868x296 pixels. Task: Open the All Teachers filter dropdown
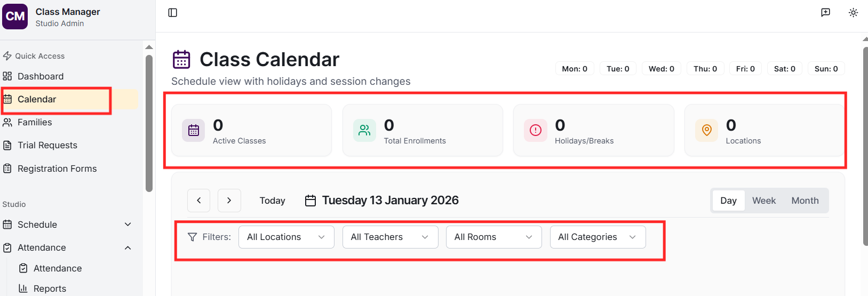point(390,237)
